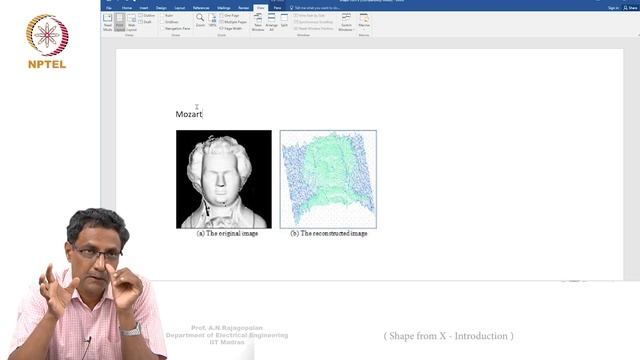The image size is (640, 360).
Task: Switch to Outline view
Action: [x=147, y=16]
